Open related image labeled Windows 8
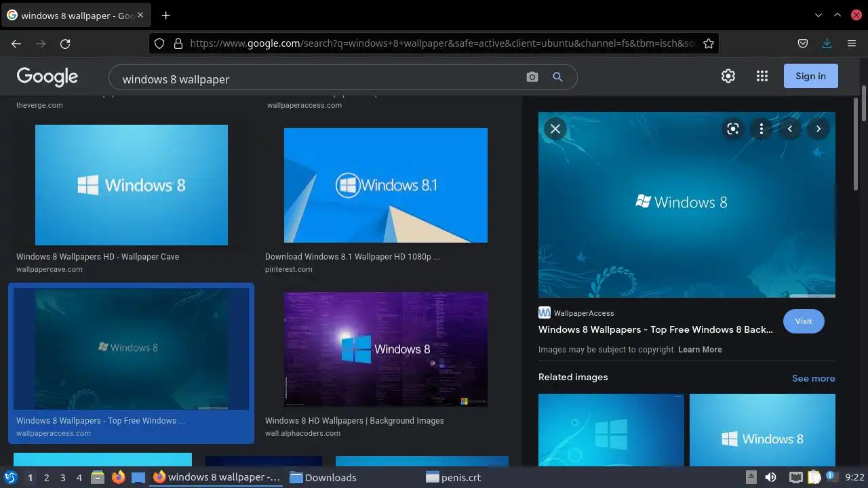 (x=762, y=430)
